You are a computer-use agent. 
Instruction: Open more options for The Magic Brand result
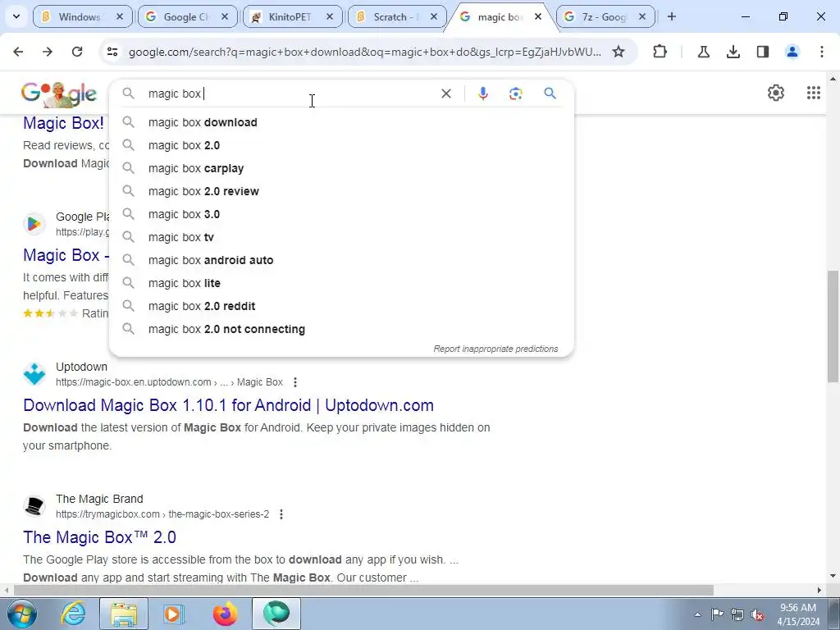coord(281,514)
